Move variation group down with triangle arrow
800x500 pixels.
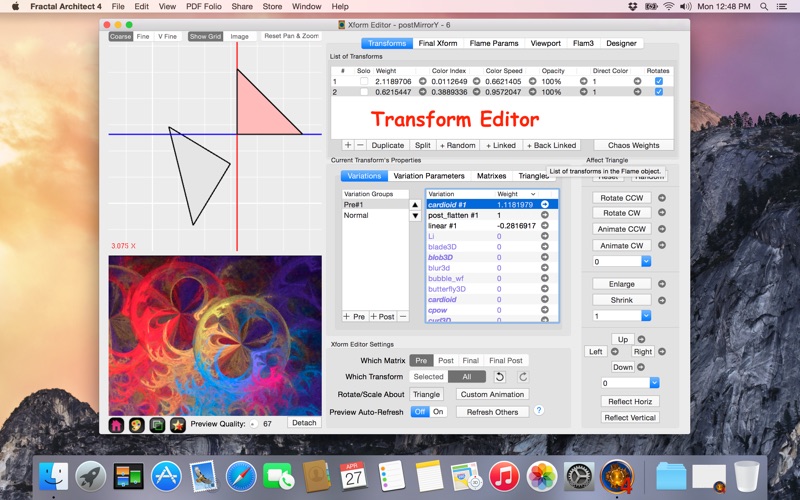415,216
